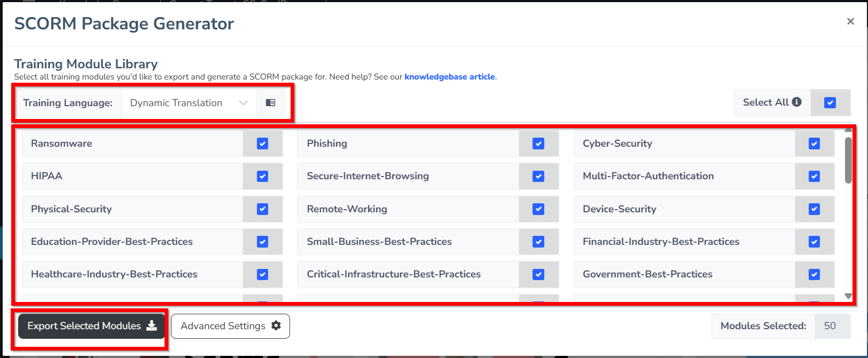Toggle the Phishing module checkbox
The image size is (868, 358).
pyautogui.click(x=538, y=144)
